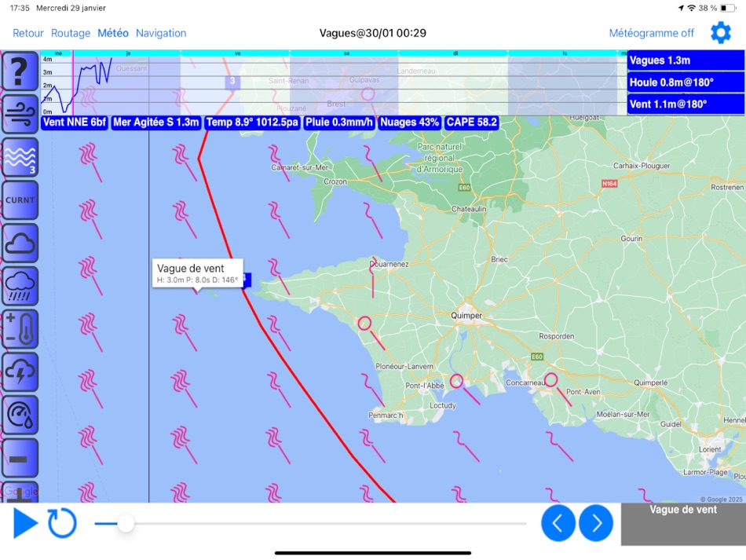Select the thunderstorm CAPE icon
This screenshot has height=560, width=746.
point(20,372)
